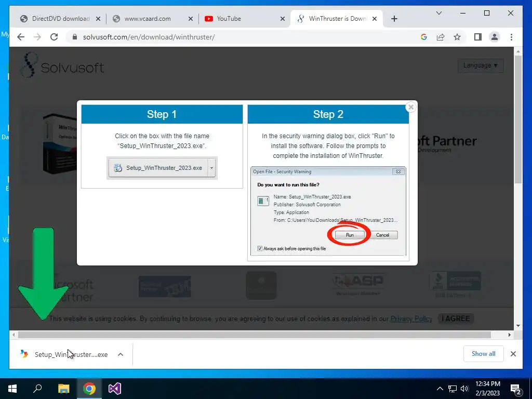532x399 pixels.
Task: Open File Explorer from taskbar
Action: tap(63, 389)
